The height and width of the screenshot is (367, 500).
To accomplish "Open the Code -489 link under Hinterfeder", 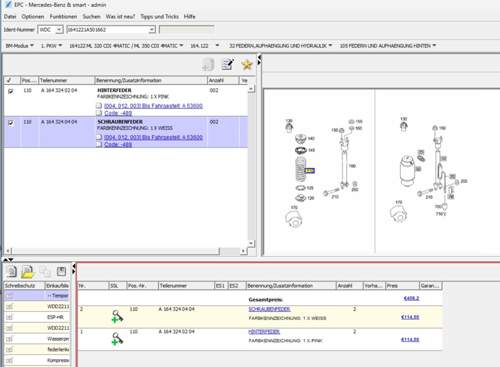I will [x=118, y=113].
